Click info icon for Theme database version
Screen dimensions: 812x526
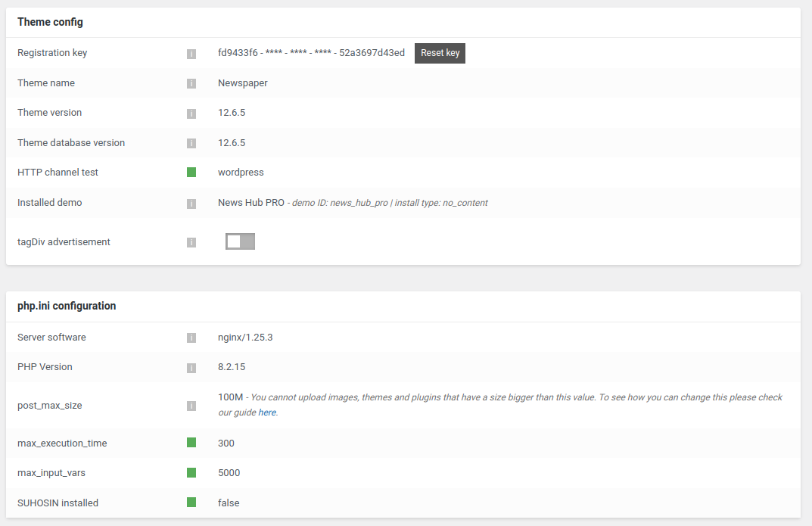coord(191,143)
